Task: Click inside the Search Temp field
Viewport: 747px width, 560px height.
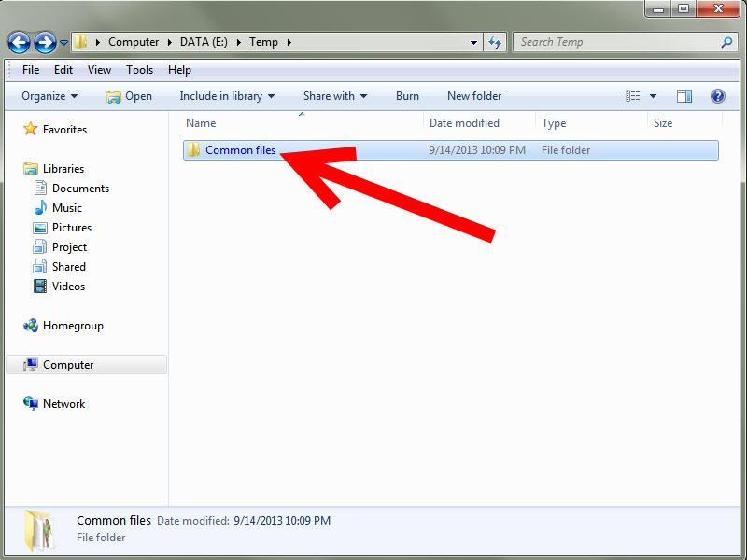Action: tap(616, 42)
